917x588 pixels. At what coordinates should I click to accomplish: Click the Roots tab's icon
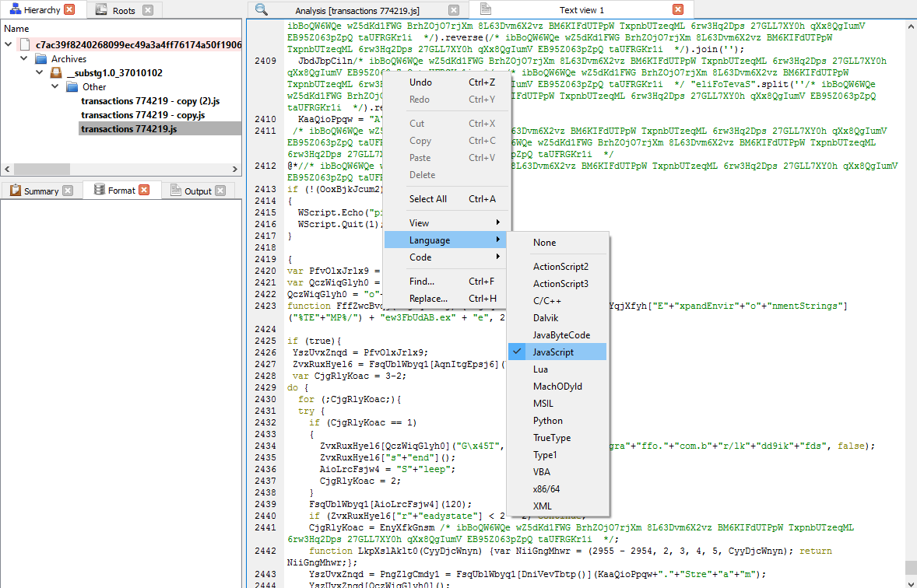pos(101,9)
